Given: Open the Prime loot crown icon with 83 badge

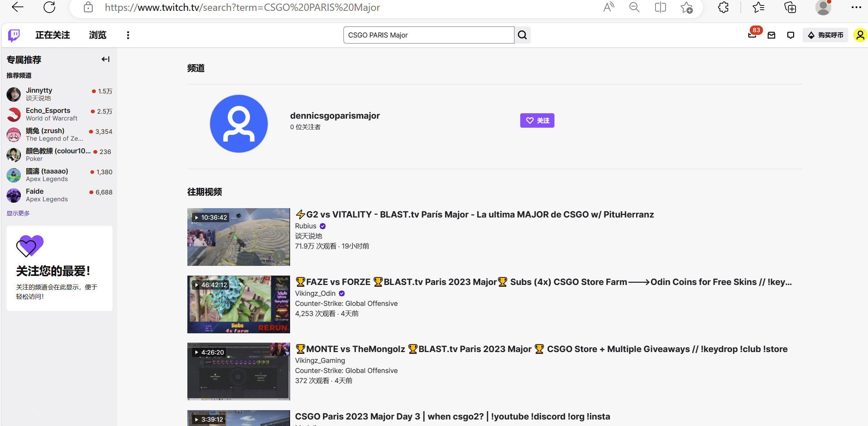Looking at the screenshot, I should [752, 35].
